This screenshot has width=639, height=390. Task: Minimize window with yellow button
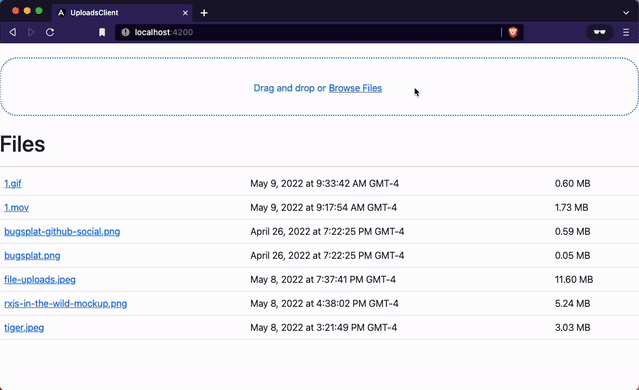click(x=27, y=11)
